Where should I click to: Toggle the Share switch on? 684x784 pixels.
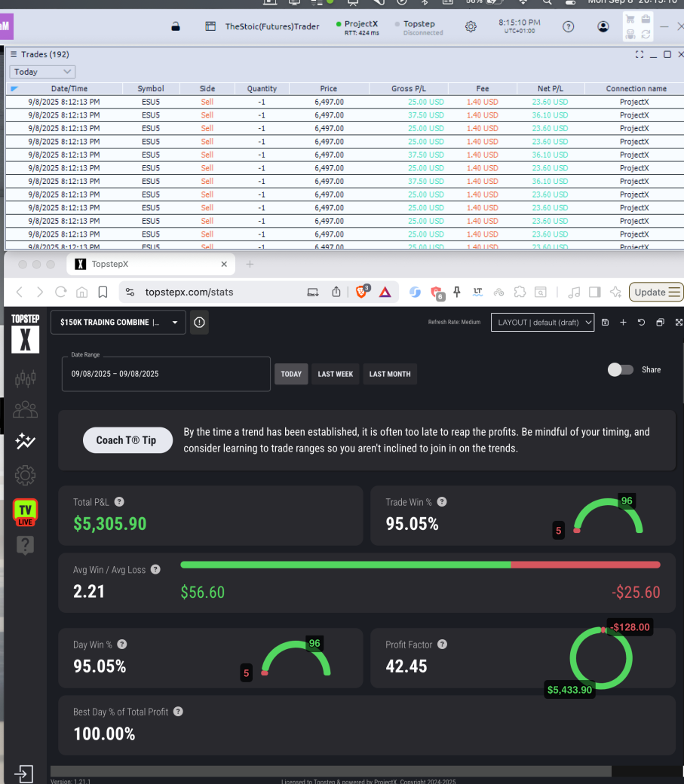(x=620, y=369)
